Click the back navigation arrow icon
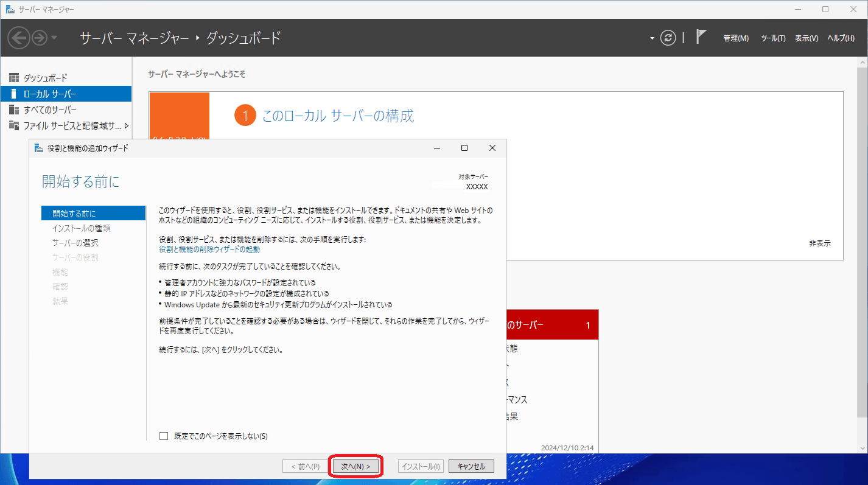Image resolution: width=868 pixels, height=485 pixels. pyautogui.click(x=19, y=38)
